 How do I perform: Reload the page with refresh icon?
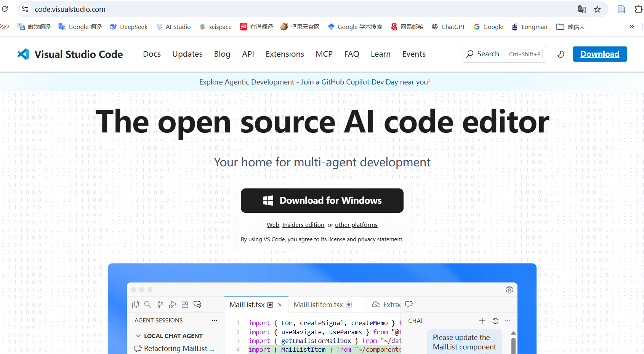(5, 9)
